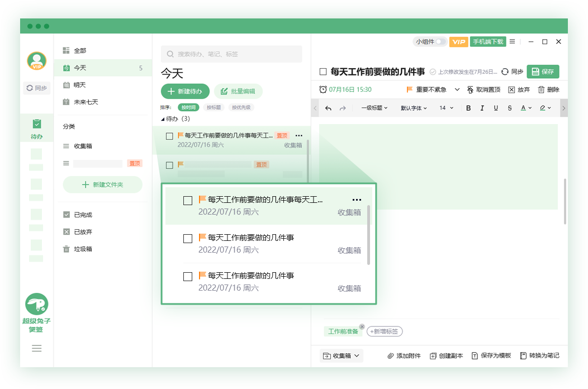The width and height of the screenshot is (588, 389).
Task: Switch to the 待办 tab in the left rail
Action: pyautogui.click(x=37, y=129)
